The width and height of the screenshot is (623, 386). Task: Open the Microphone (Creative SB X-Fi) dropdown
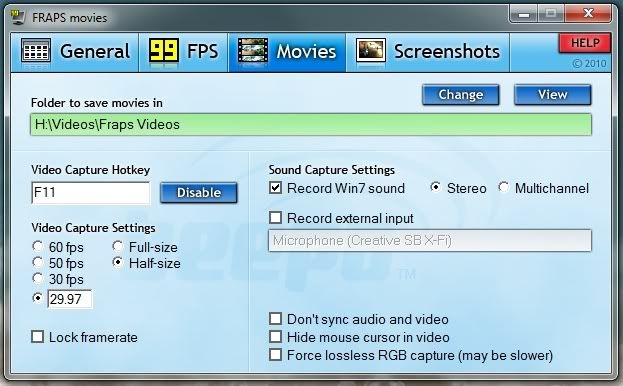tap(430, 241)
